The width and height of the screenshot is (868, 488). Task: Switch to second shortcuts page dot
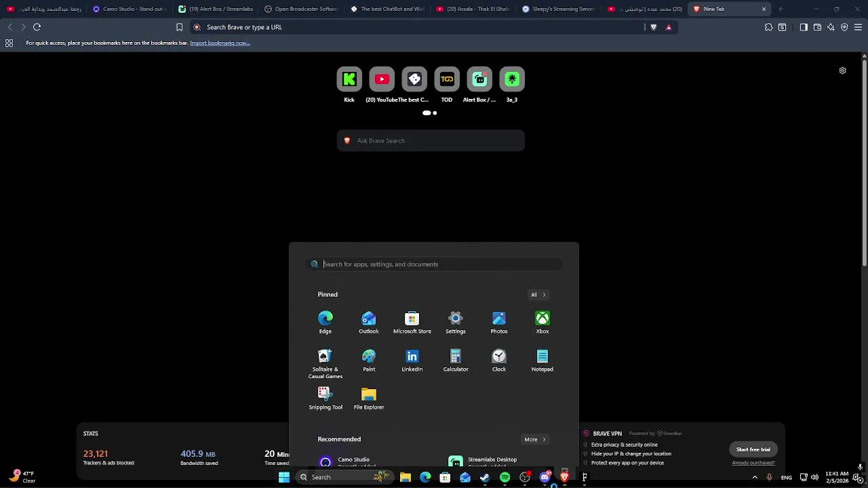point(435,113)
